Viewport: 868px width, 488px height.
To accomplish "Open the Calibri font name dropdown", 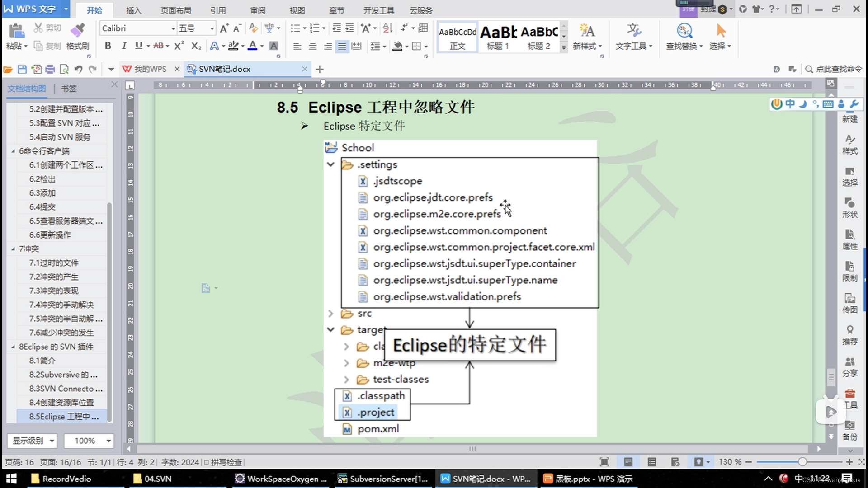I will click(x=173, y=28).
